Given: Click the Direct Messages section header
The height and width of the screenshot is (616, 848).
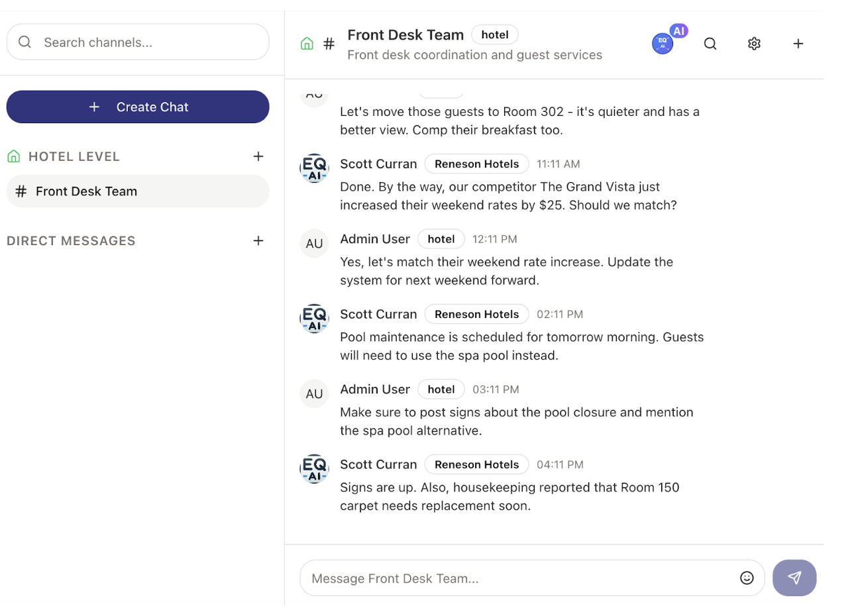Looking at the screenshot, I should [71, 241].
